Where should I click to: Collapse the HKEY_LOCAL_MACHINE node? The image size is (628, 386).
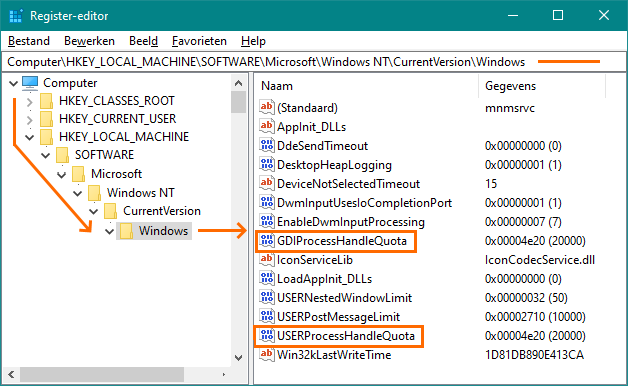pos(30,138)
